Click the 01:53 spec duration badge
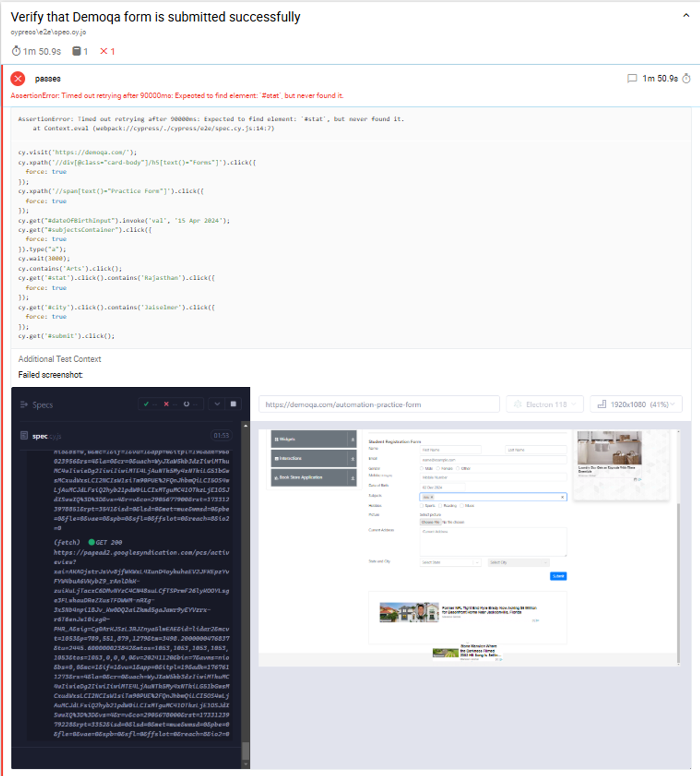This screenshot has width=700, height=776. (x=221, y=436)
